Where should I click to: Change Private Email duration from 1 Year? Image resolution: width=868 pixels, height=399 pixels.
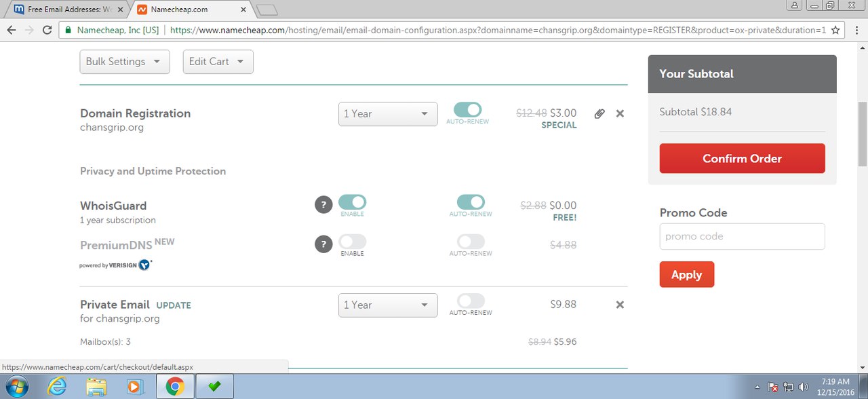[x=388, y=305]
